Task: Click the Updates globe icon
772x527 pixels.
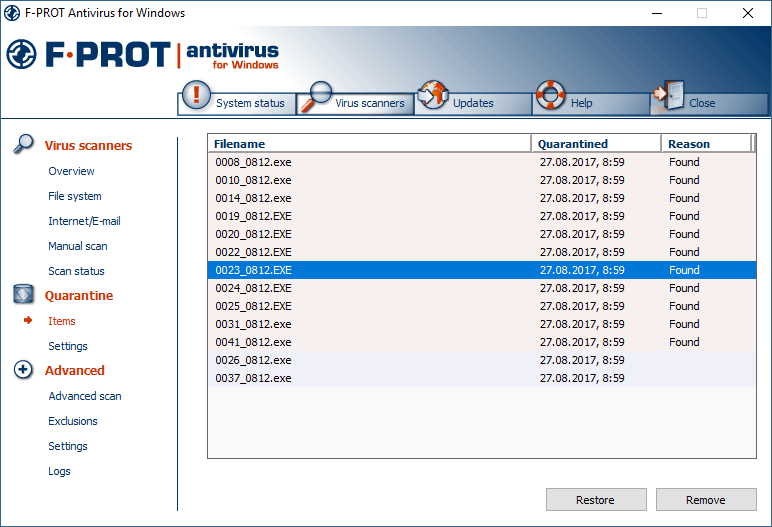Action: 433,95
